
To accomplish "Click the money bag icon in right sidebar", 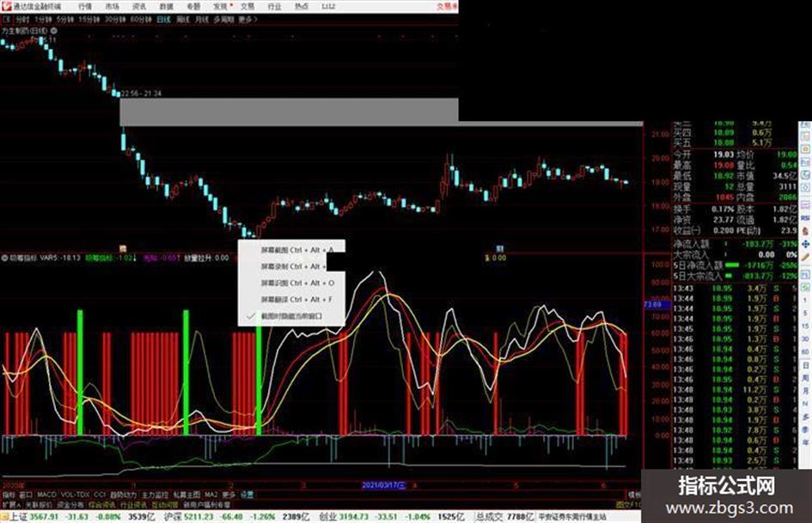I will coord(805,231).
